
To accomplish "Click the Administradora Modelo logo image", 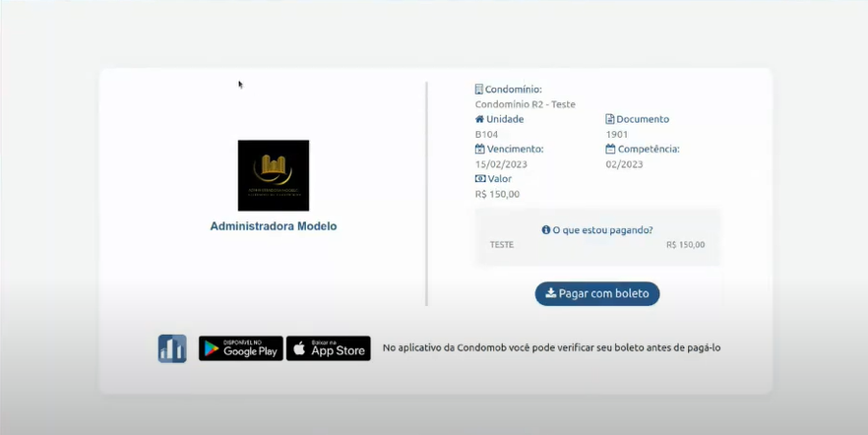I will pyautogui.click(x=274, y=175).
